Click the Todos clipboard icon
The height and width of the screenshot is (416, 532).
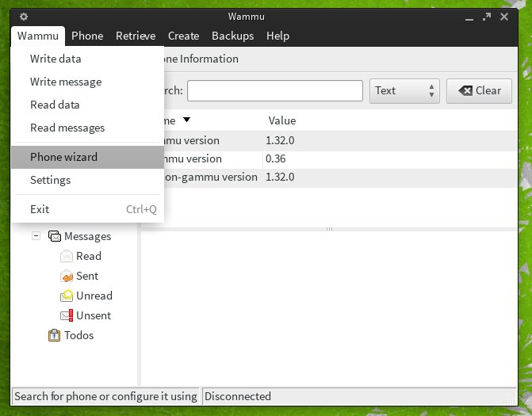[x=55, y=335]
